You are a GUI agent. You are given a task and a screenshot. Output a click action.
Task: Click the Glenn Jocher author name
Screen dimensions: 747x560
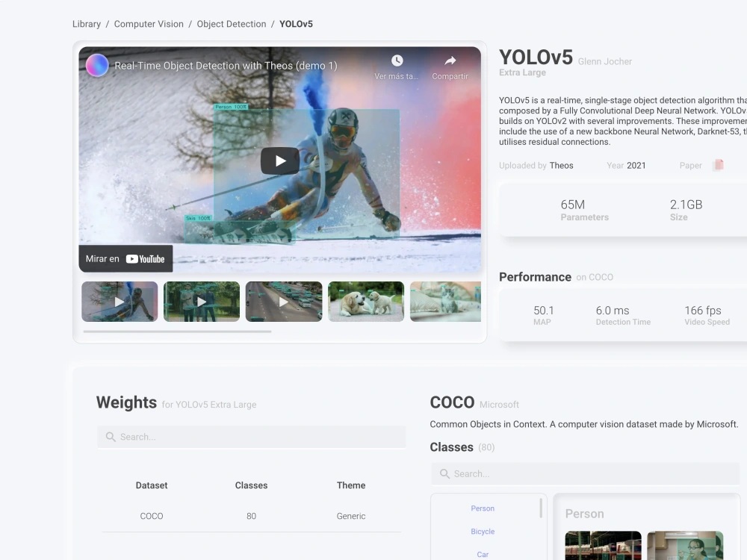pyautogui.click(x=604, y=61)
